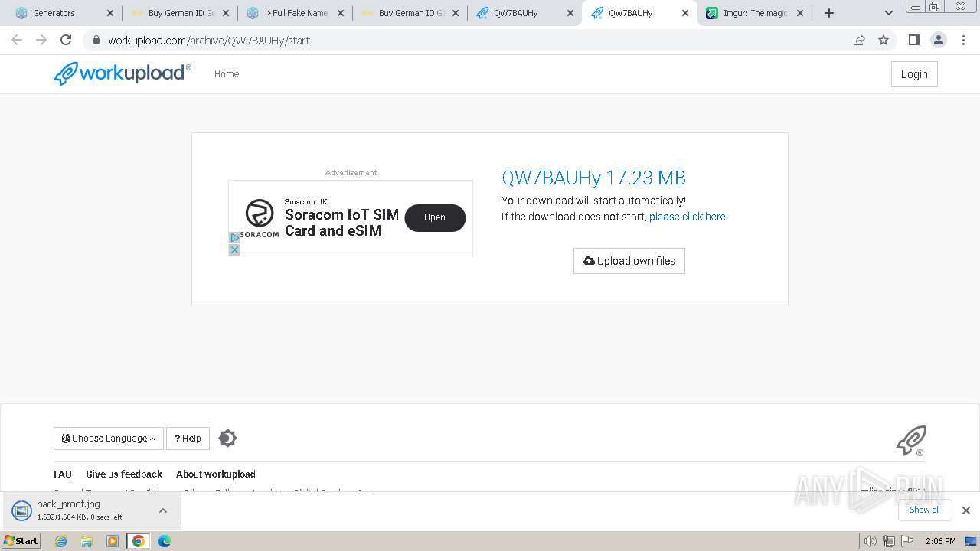
Task: Expand options for back_proof.jpg download
Action: [x=163, y=510]
